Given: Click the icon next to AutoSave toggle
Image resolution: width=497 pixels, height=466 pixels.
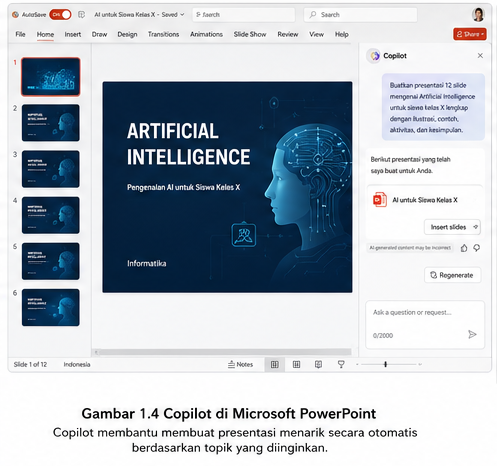Looking at the screenshot, I should click(81, 15).
